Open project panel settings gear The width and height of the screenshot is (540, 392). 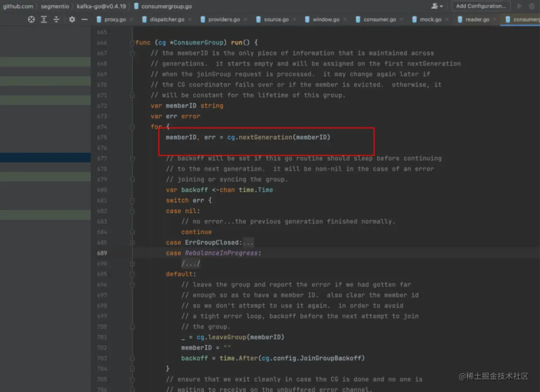[x=72, y=20]
